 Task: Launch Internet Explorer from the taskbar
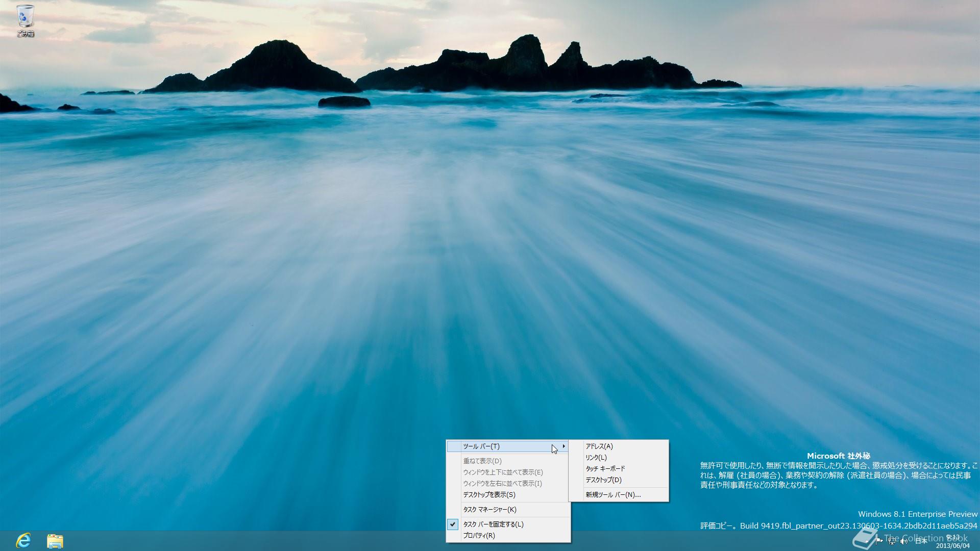(23, 541)
